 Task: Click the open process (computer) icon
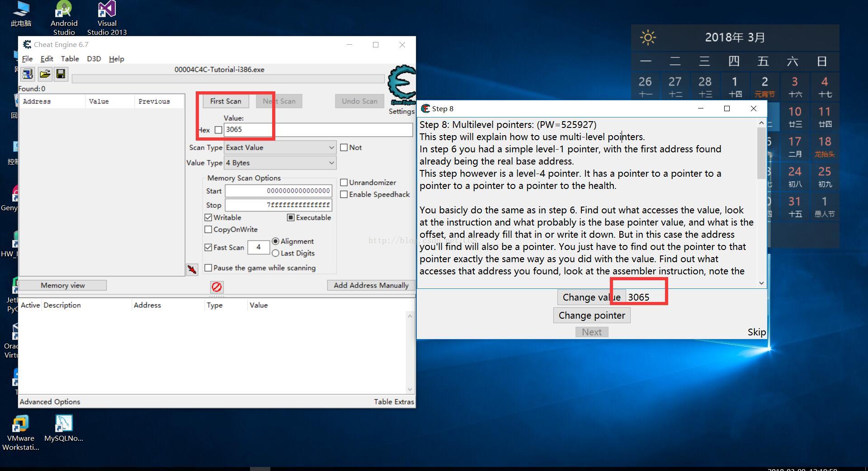[x=28, y=74]
